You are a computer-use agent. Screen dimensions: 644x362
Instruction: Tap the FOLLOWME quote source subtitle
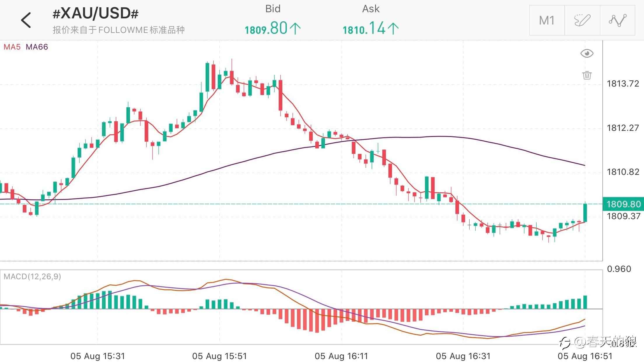[118, 30]
